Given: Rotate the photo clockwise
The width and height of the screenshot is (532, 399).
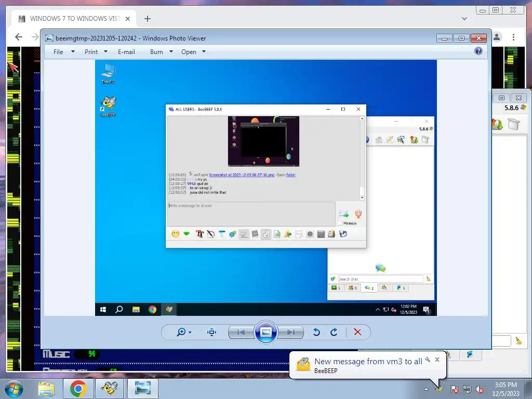Looking at the screenshot, I should click(334, 332).
